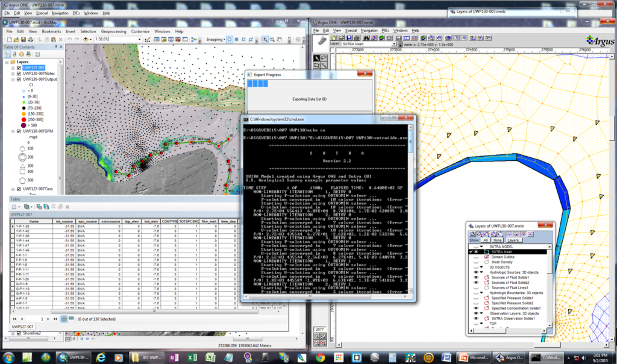Select the lasso tool in Argus tool palette
Screen dimensions: 617x364
324,58
